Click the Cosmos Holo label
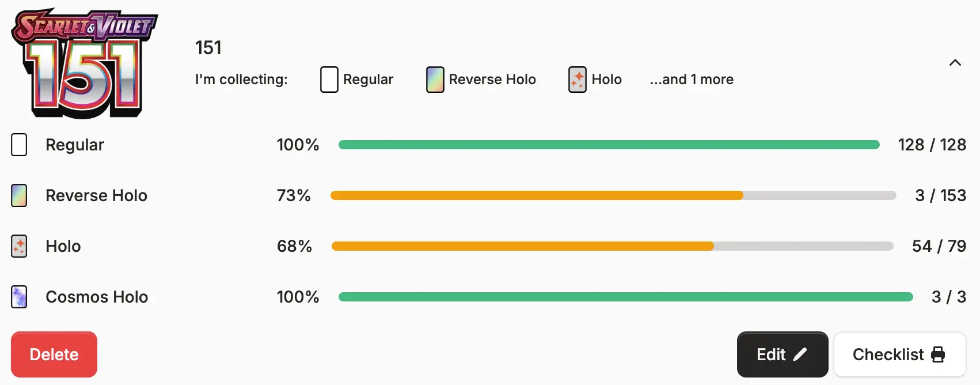This screenshot has width=980, height=385. coord(97,297)
